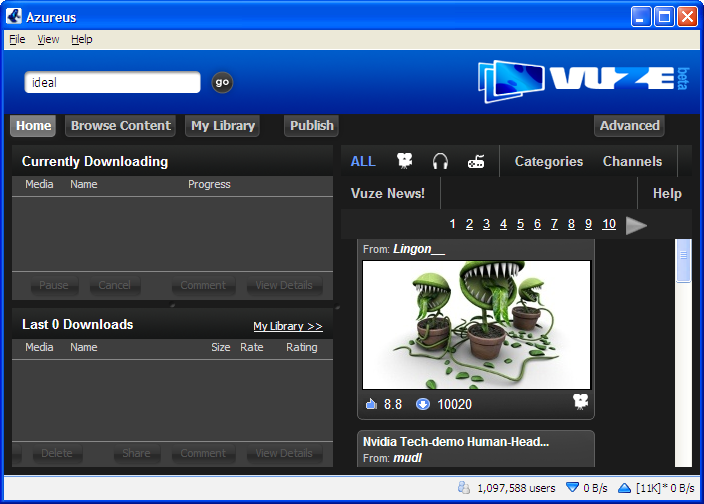Open the mudl publisher link
This screenshot has height=504, width=704.
[x=408, y=458]
